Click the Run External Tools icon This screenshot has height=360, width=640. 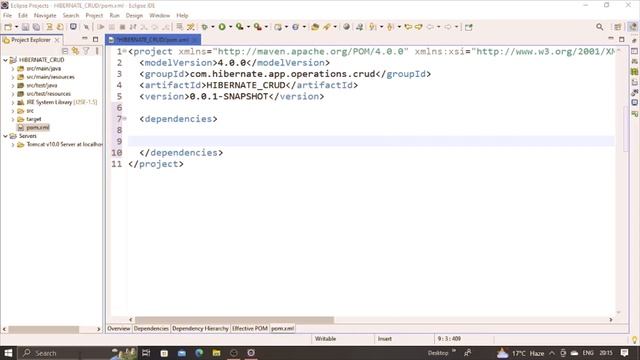[x=258, y=27]
